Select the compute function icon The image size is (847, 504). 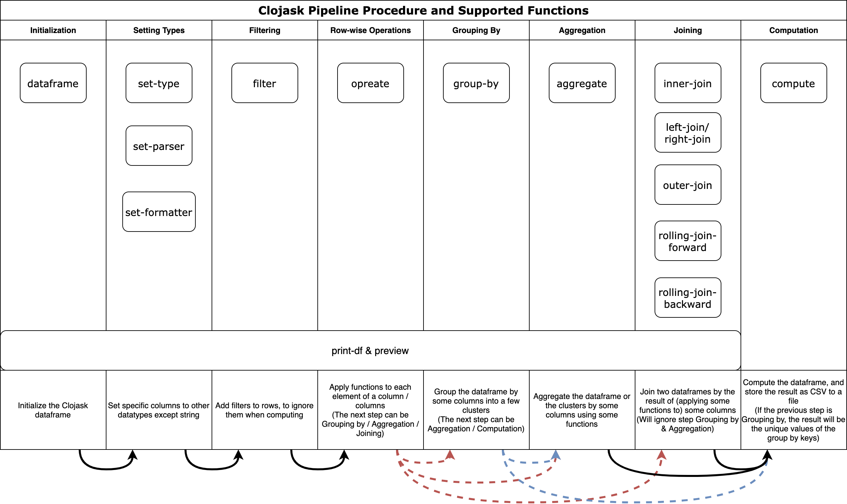coord(794,85)
